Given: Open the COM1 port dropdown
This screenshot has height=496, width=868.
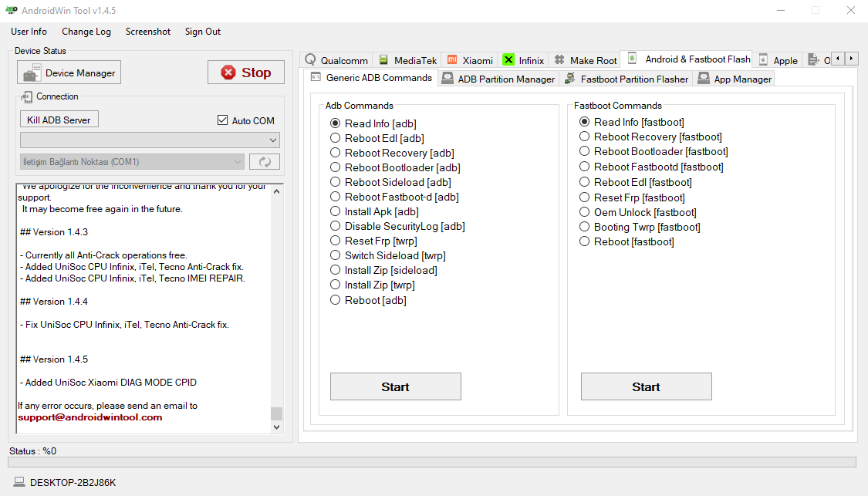Looking at the screenshot, I should pyautogui.click(x=132, y=162).
